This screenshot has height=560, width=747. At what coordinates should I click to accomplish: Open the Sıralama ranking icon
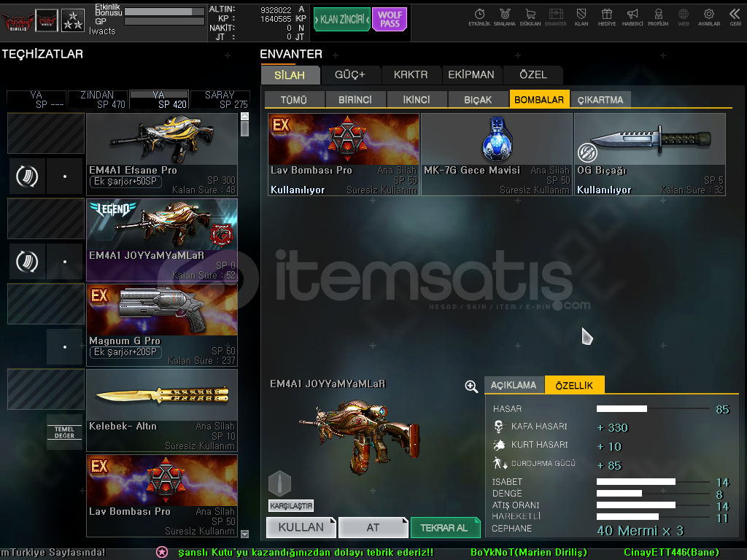pos(504,17)
